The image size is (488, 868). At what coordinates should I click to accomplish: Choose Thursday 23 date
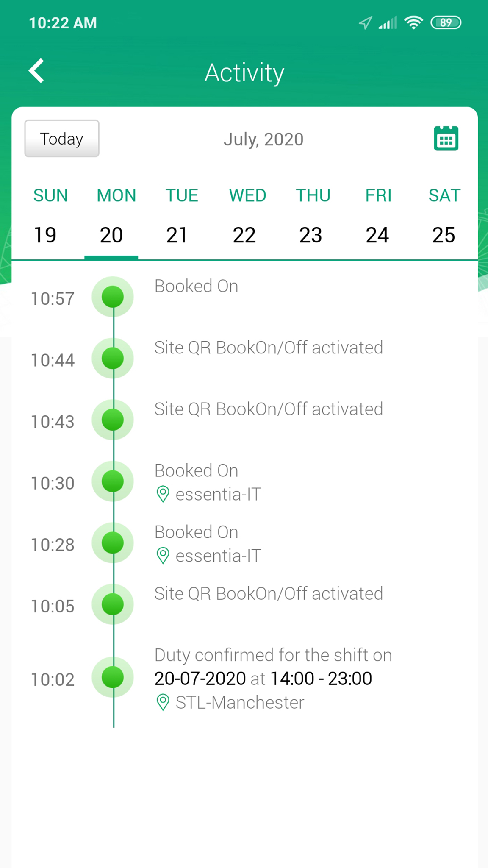[x=311, y=234]
